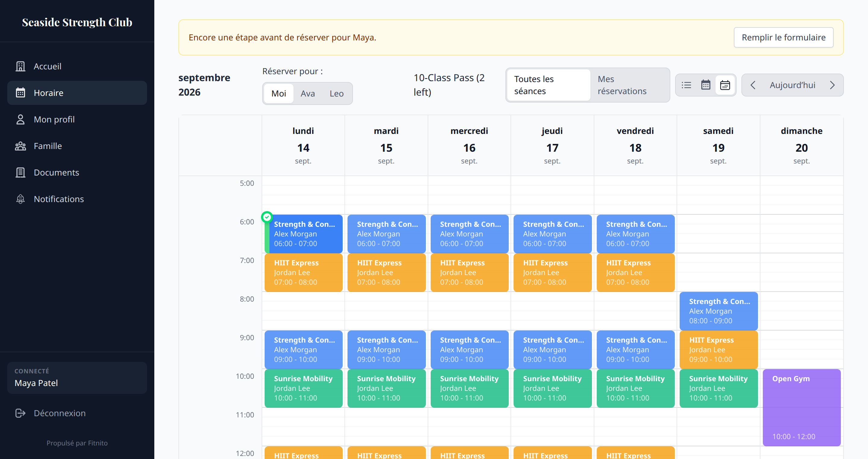Open Tuesday 07:00 HIIT Express class
The width and height of the screenshot is (868, 459).
pos(386,273)
